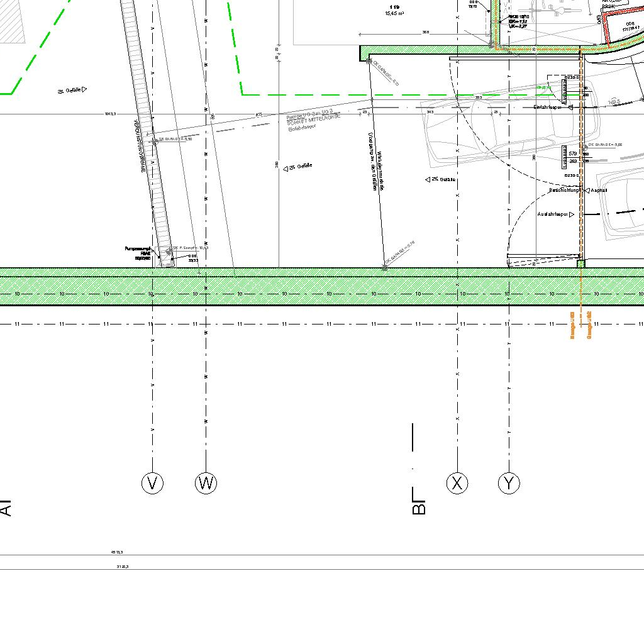Viewport: 644px width, 644px height.
Task: Click the arrow symbol beside Asphalt
Action: tap(587, 191)
